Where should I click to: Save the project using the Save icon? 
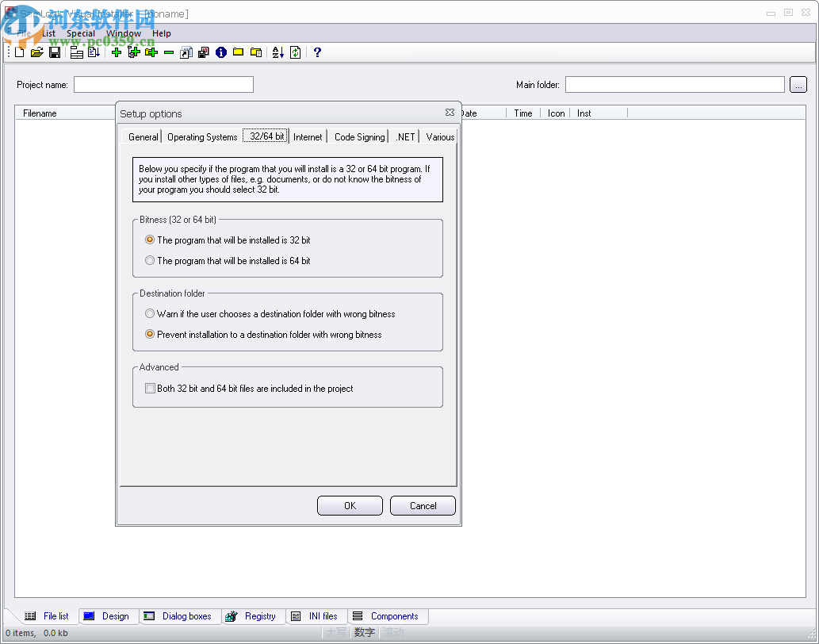pyautogui.click(x=55, y=52)
